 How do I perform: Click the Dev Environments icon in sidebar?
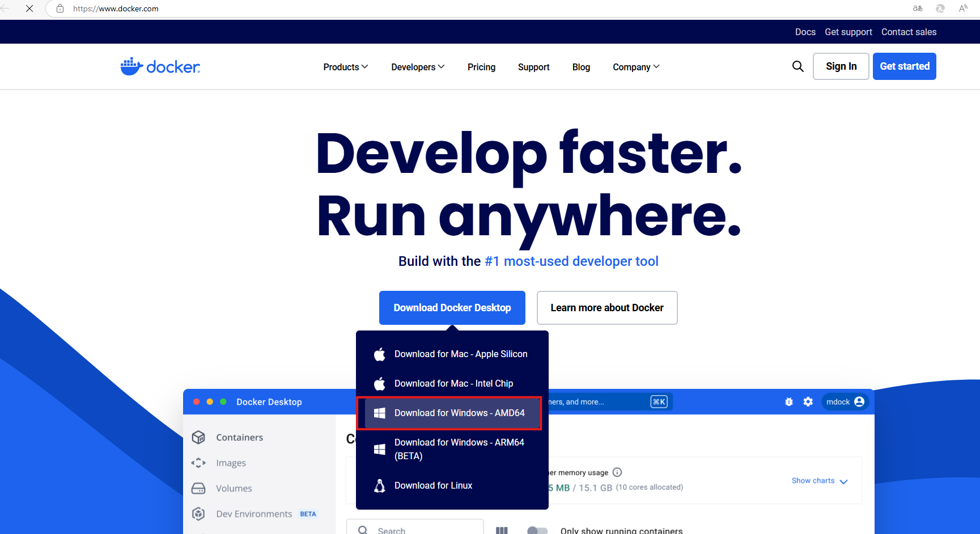coord(198,514)
